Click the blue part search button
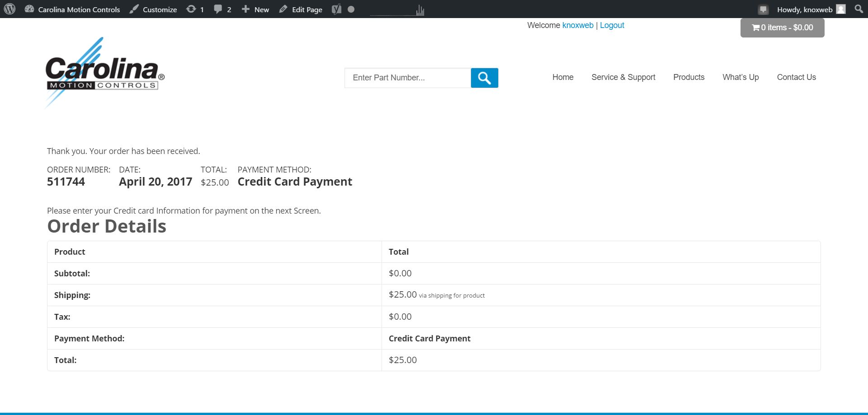Screen dimensions: 868x415 [485, 78]
